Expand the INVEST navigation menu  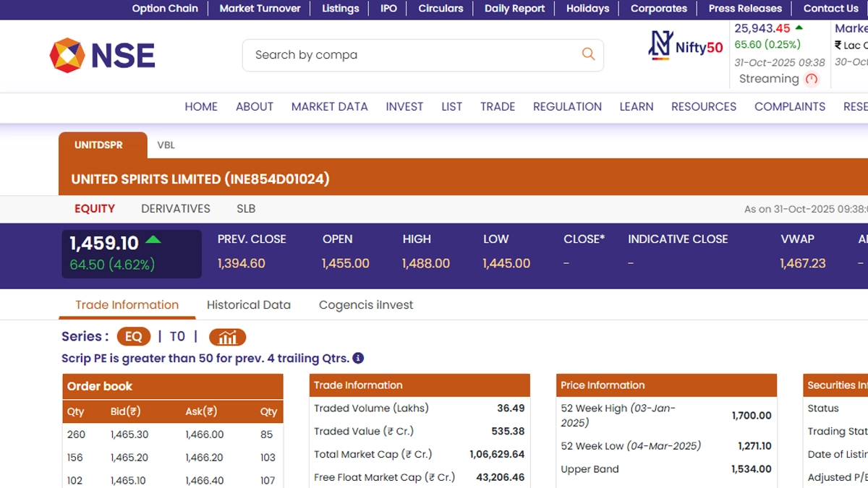coord(404,106)
